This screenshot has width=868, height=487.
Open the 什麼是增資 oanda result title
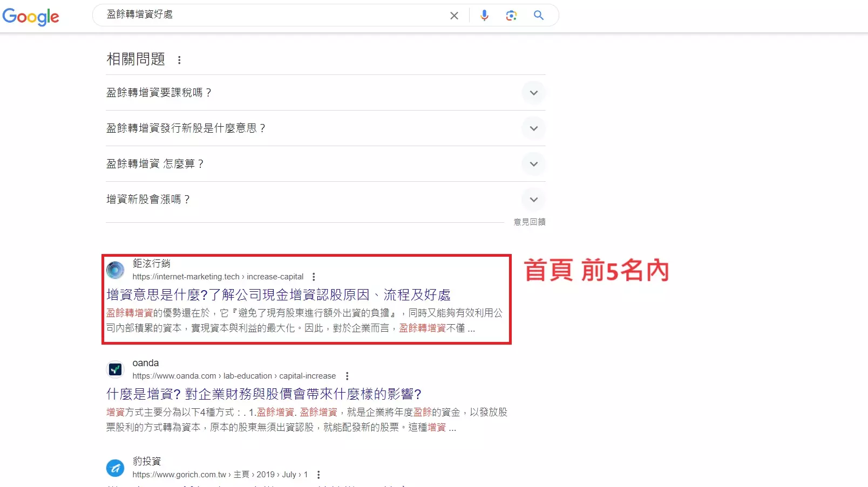click(263, 394)
